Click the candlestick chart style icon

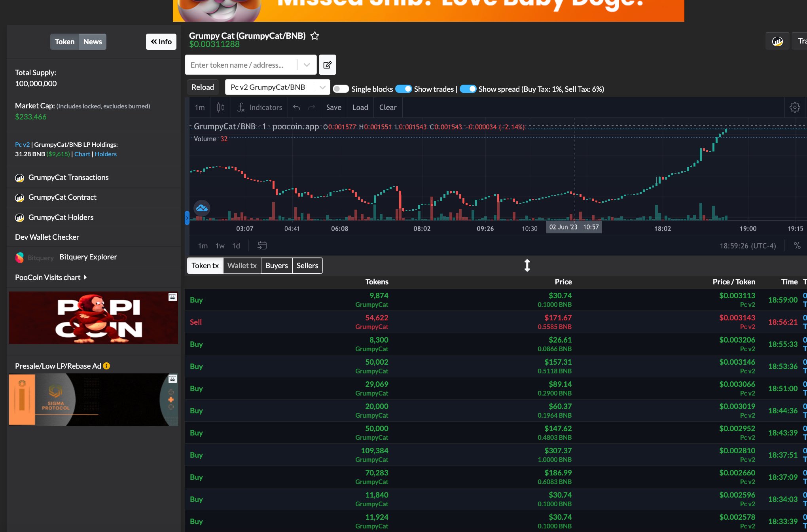(x=220, y=107)
